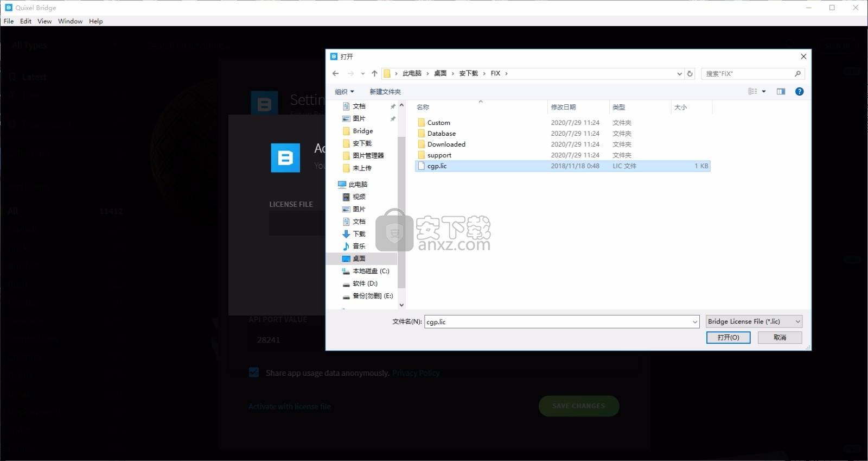Open the Custom folder

(x=438, y=123)
